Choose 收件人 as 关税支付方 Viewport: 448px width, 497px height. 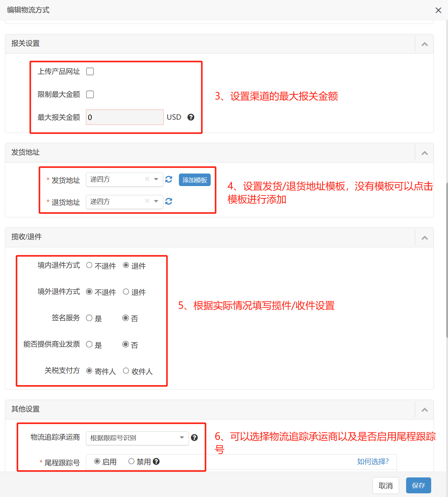[x=126, y=371]
